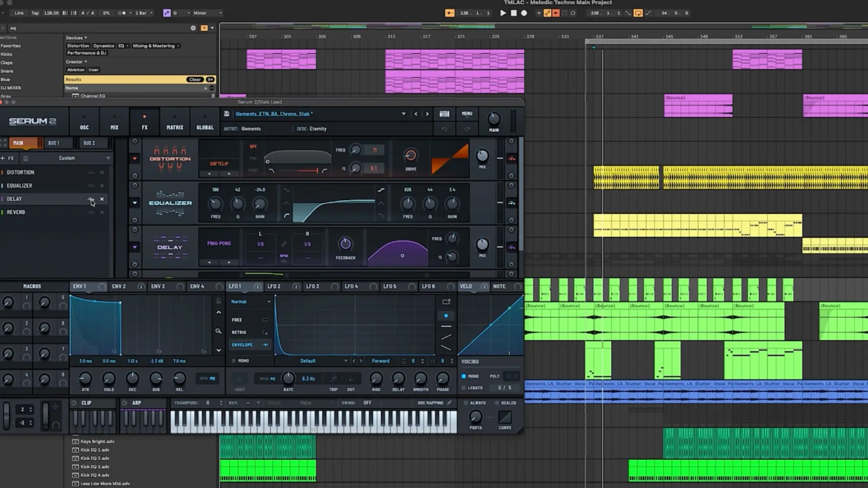Enable the Scaled portamento checkbox

pos(496,403)
